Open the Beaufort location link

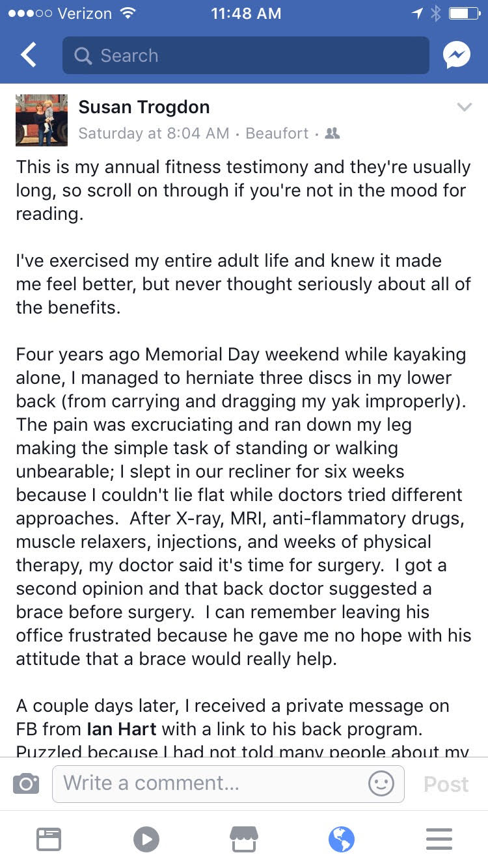pyautogui.click(x=277, y=133)
